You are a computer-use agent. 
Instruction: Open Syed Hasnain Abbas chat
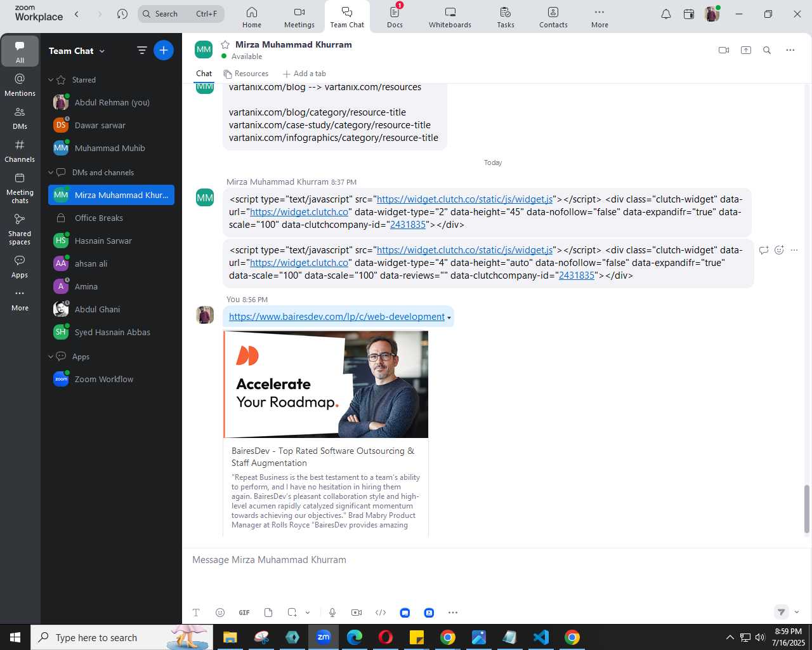click(111, 332)
